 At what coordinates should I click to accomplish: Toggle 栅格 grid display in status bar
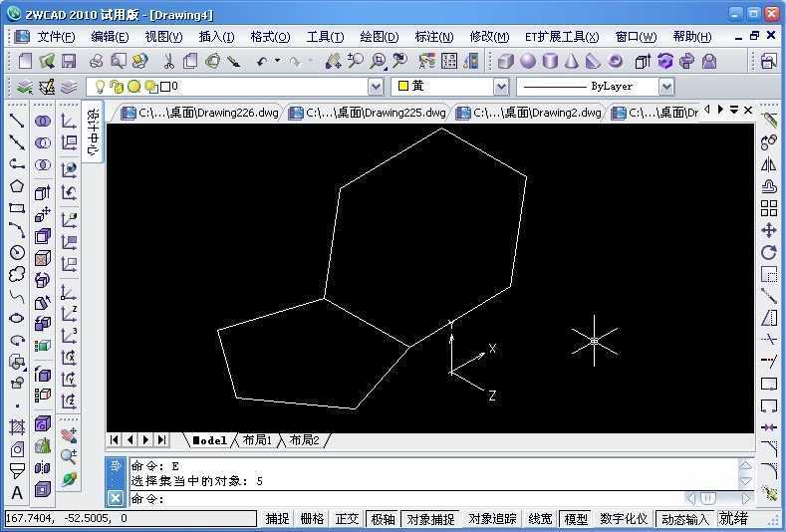click(x=312, y=519)
